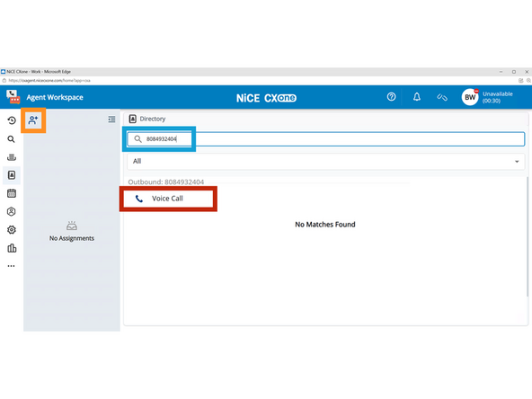Image resolution: width=532 pixels, height=399 pixels.
Task: Expand the All filter dropdown
Action: (x=325, y=162)
